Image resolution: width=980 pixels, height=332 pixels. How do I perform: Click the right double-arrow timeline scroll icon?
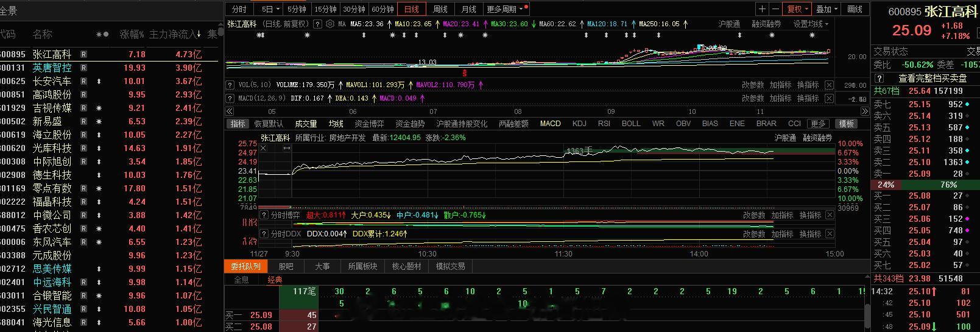point(864,111)
